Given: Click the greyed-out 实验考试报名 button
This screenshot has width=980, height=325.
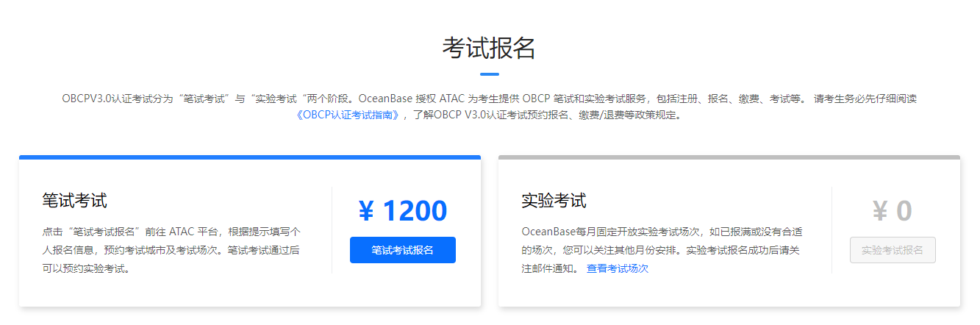Looking at the screenshot, I should pyautogui.click(x=893, y=250).
